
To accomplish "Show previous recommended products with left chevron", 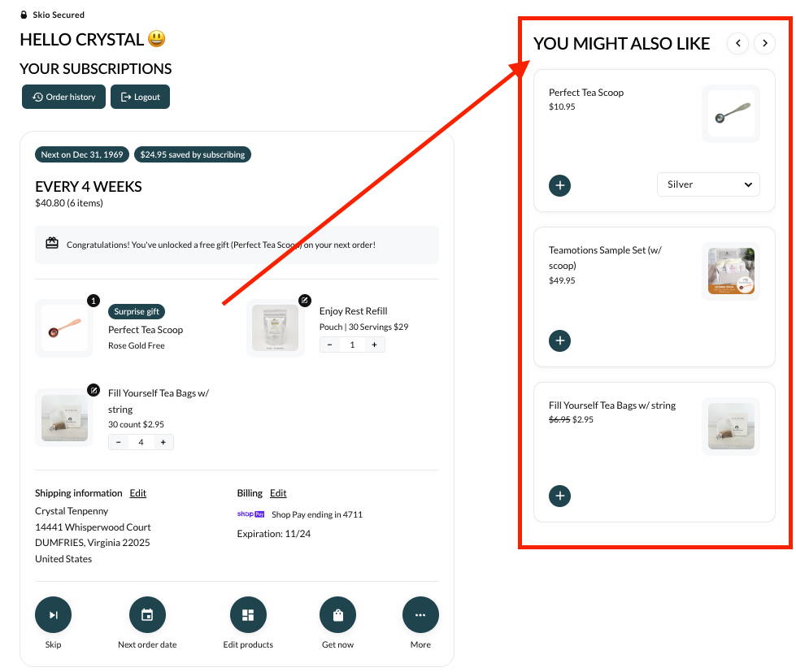I will [x=737, y=43].
